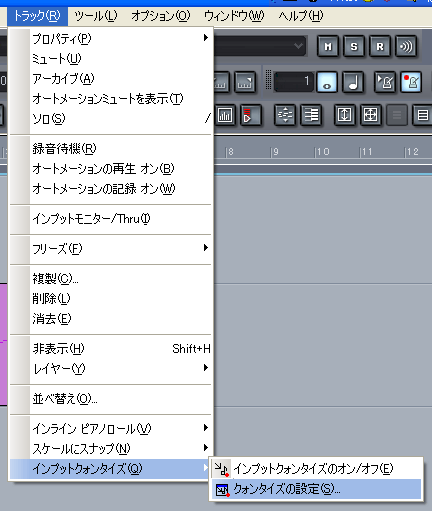Choose 消去(E) menu item
Image resolution: width=432 pixels, height=511 pixels.
tap(111, 318)
